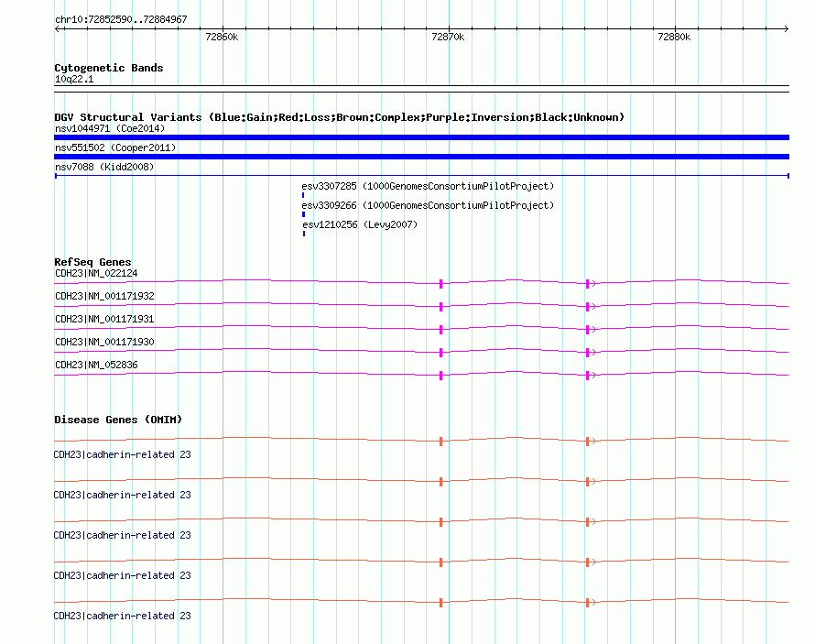The height and width of the screenshot is (644, 815).
Task: Open the topmost CDH23|cadherin-related 23 OMIM link
Action: pyautogui.click(x=122, y=454)
